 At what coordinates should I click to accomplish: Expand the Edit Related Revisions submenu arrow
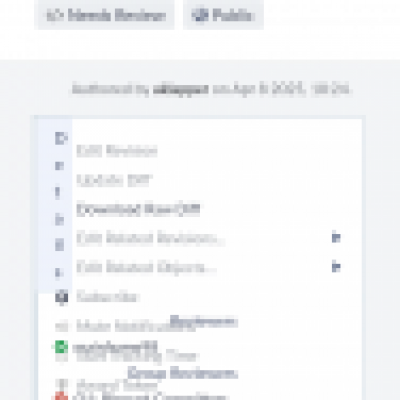[x=336, y=238]
